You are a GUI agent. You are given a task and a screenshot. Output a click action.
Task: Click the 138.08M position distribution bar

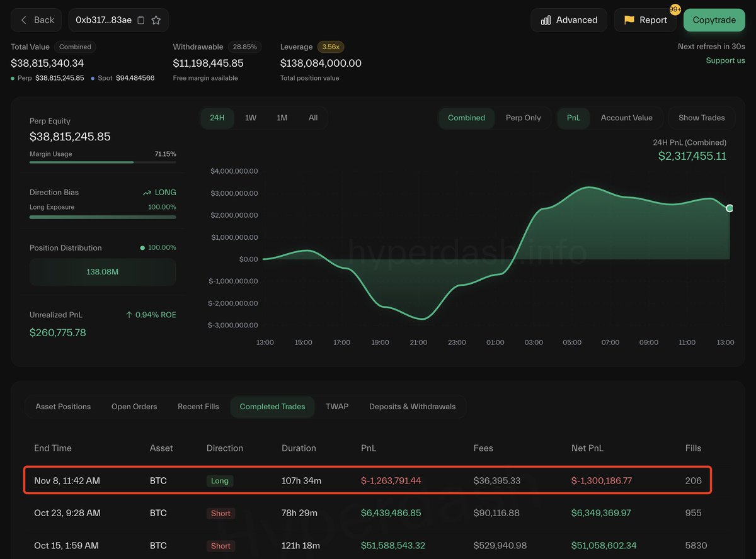tap(103, 272)
